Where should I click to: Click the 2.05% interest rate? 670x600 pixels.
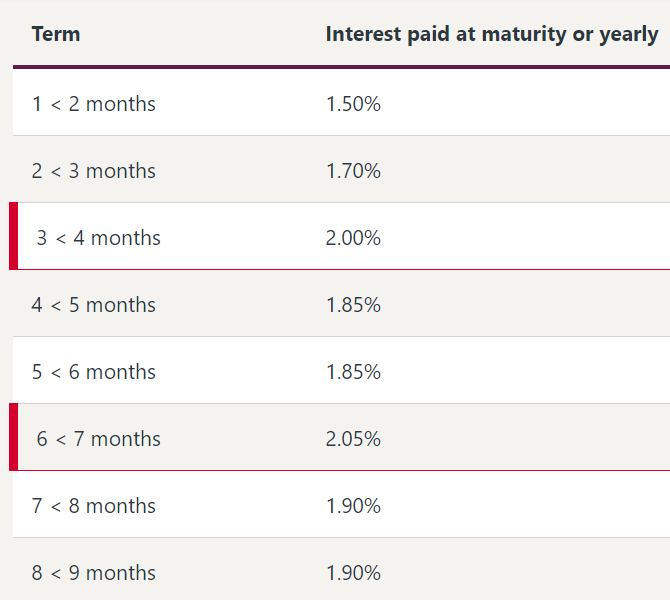click(x=353, y=439)
